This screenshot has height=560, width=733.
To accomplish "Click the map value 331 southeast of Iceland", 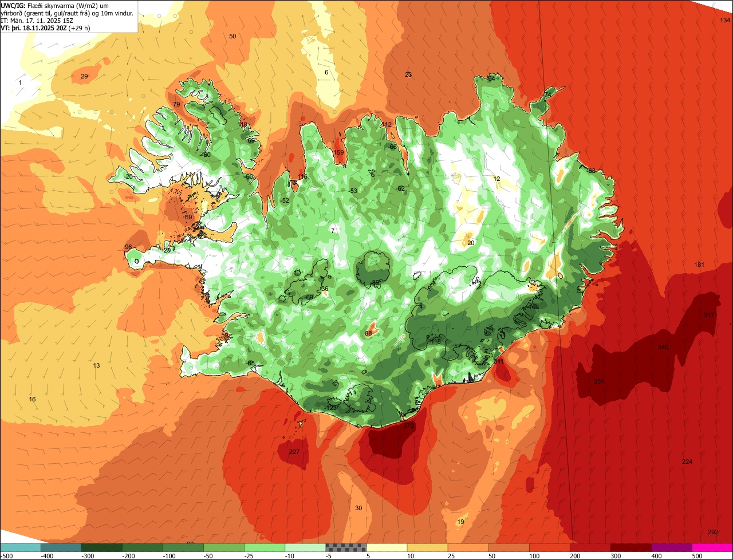I will pyautogui.click(x=599, y=381).
